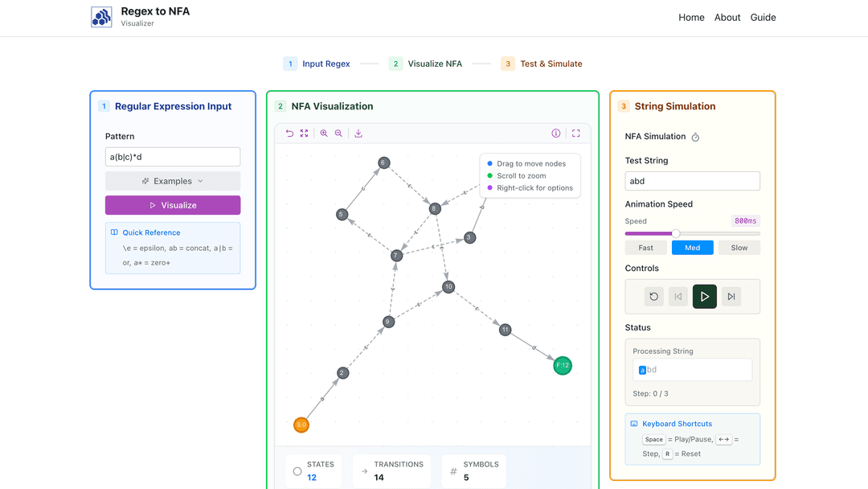The height and width of the screenshot is (489, 868).
Task: Expand the Examples dropdown
Action: pyautogui.click(x=173, y=181)
